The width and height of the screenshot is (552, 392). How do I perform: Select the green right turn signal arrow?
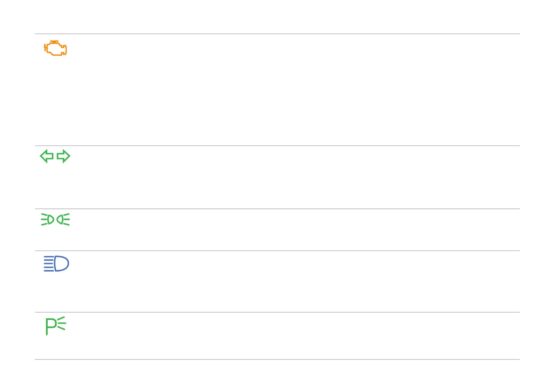point(64,156)
